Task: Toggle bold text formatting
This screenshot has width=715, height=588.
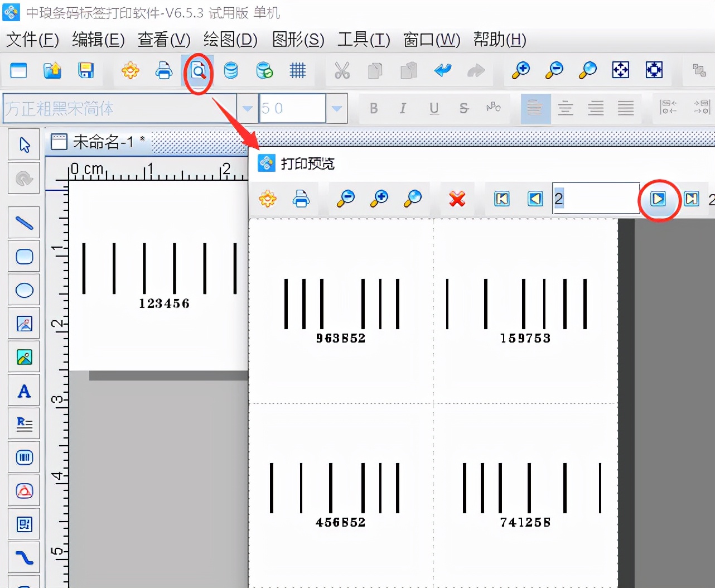Action: (374, 108)
